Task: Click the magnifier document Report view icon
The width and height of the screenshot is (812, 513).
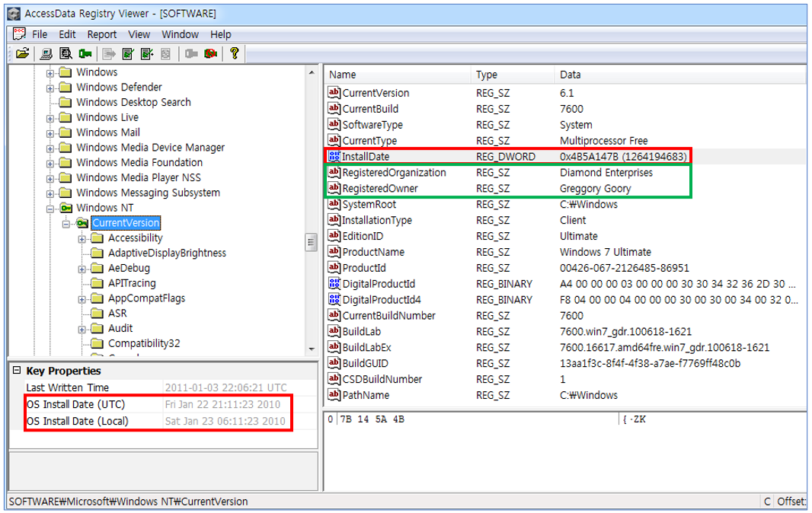Action: [66, 53]
